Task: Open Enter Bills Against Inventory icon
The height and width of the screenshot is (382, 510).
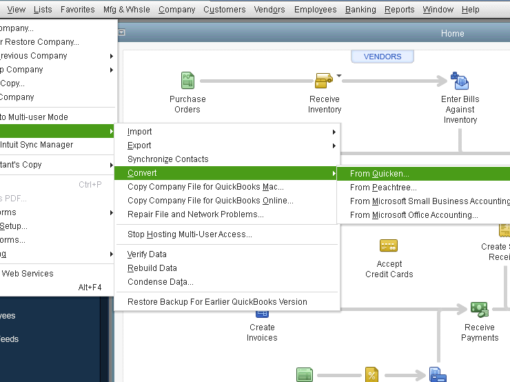Action: (460, 81)
